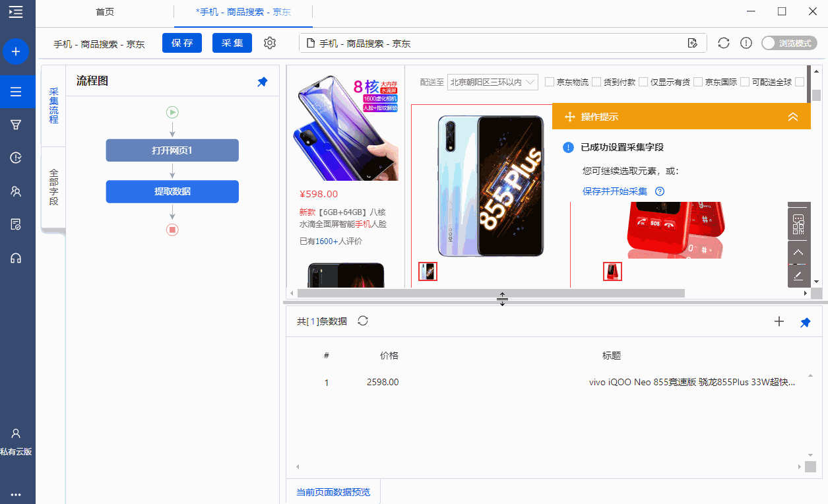Click the blue plus new task button

pyautogui.click(x=16, y=51)
